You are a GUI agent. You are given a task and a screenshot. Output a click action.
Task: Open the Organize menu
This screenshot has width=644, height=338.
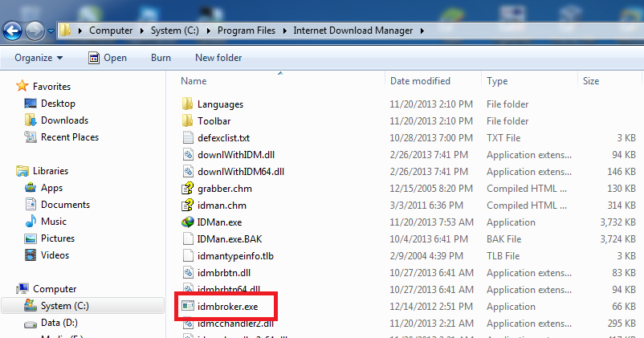[x=39, y=58]
